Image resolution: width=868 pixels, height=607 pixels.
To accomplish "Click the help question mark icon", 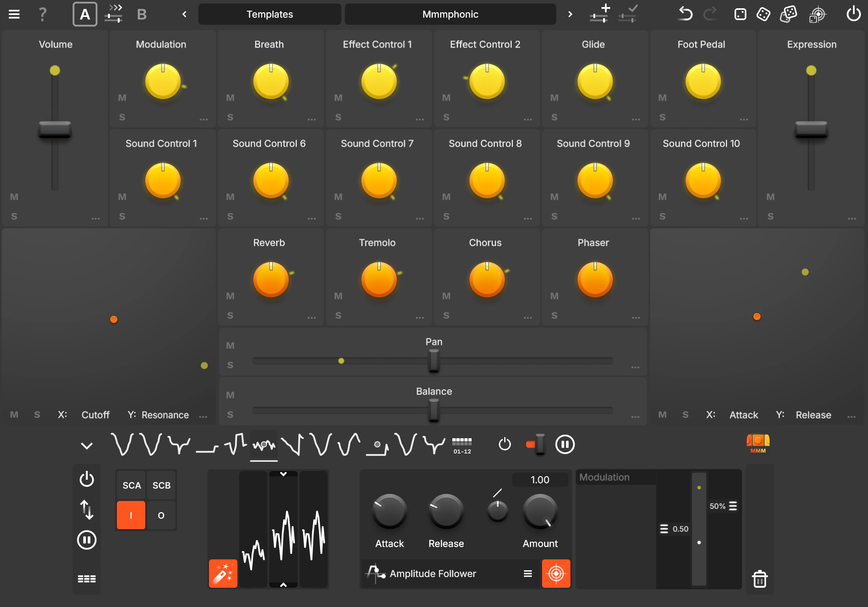I will coord(43,15).
